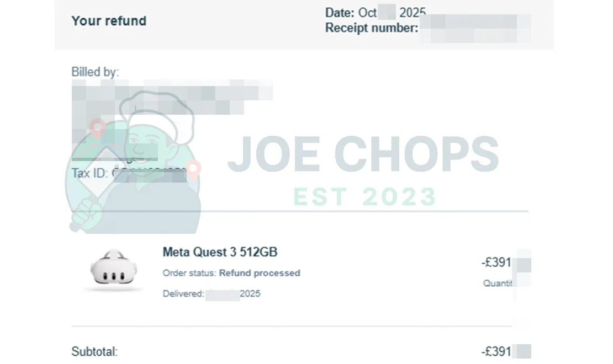Click the Meta Quest 3 512GB product title
This screenshot has height=364, width=613.
220,253
